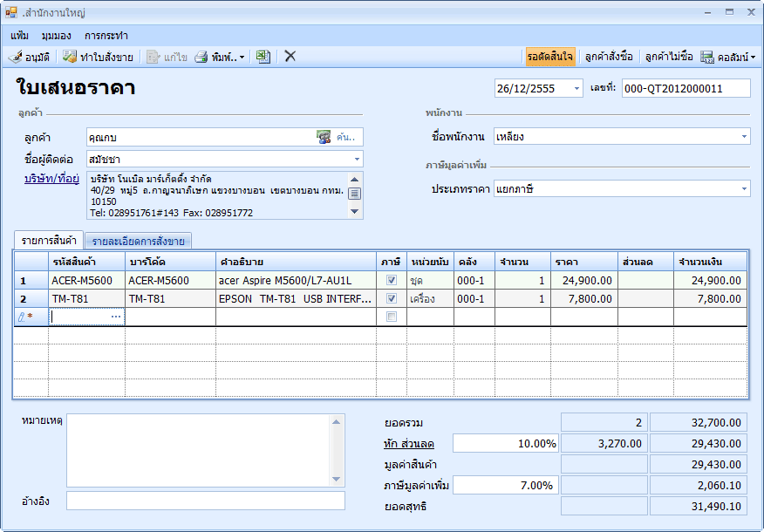Click the อนุมัติ approve toolbar icon
Viewport: 764px width, 532px height.
(16, 57)
